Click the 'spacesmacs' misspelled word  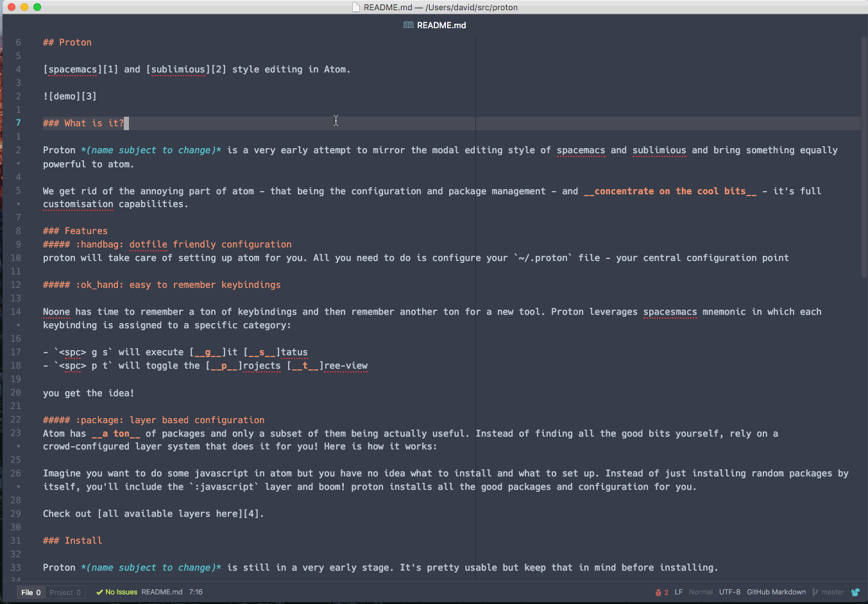[x=670, y=312]
